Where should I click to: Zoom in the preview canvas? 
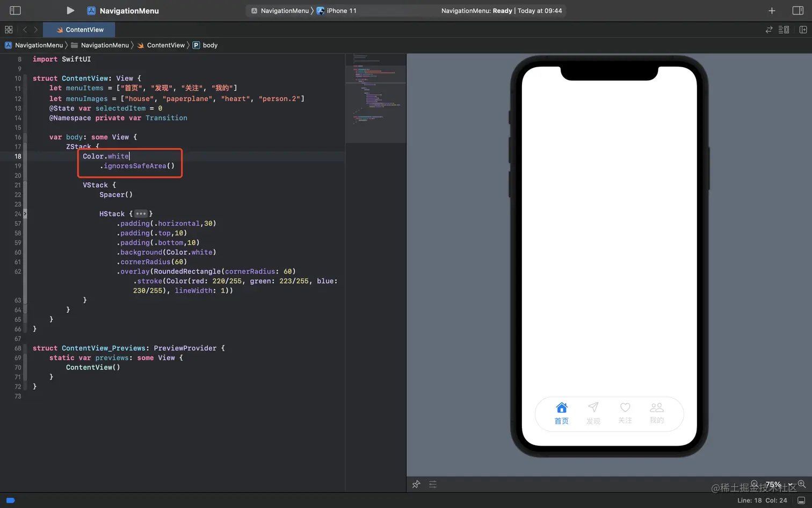tap(802, 484)
